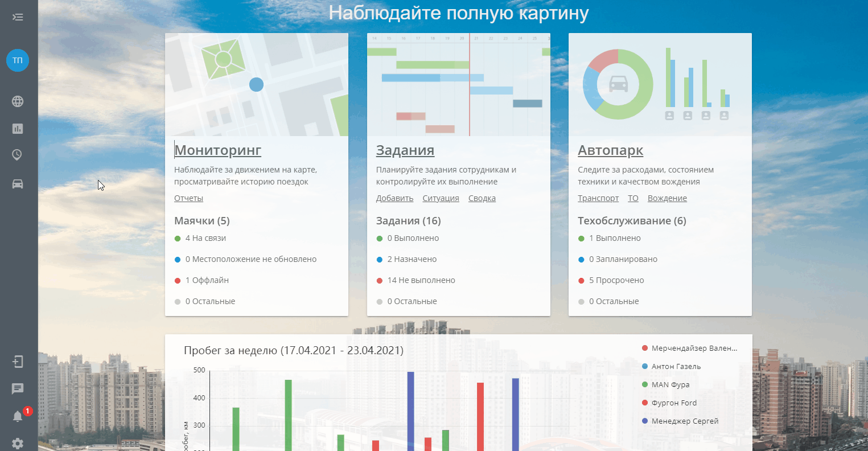Click the Сводка link

click(482, 198)
